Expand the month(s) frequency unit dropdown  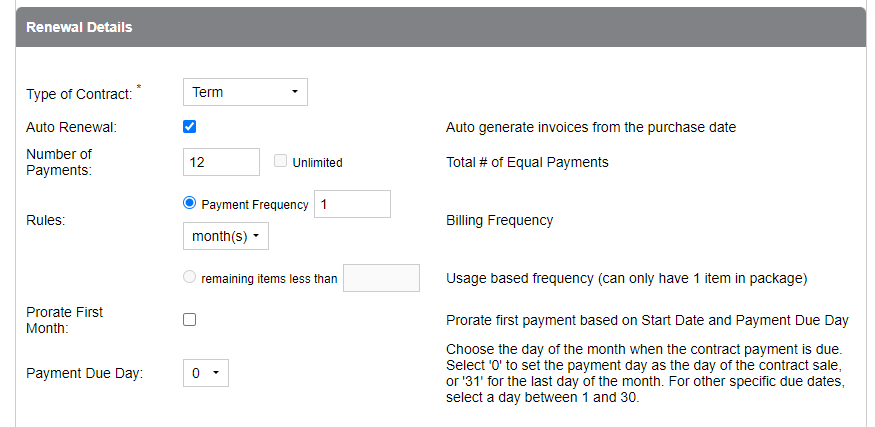226,236
